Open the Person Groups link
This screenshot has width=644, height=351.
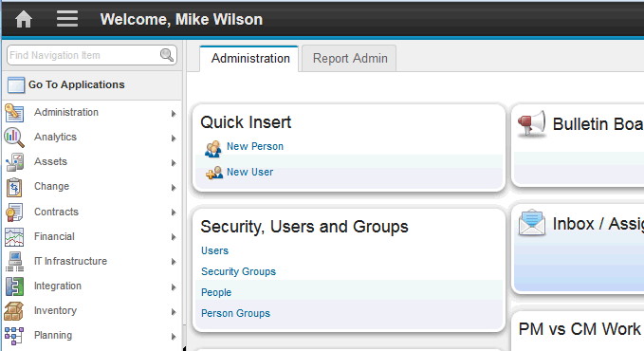click(x=235, y=313)
